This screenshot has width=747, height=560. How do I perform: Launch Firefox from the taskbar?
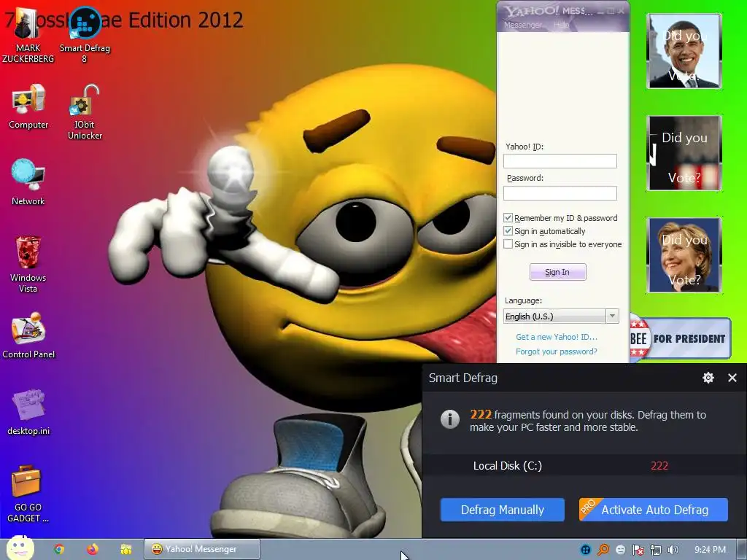click(x=93, y=549)
